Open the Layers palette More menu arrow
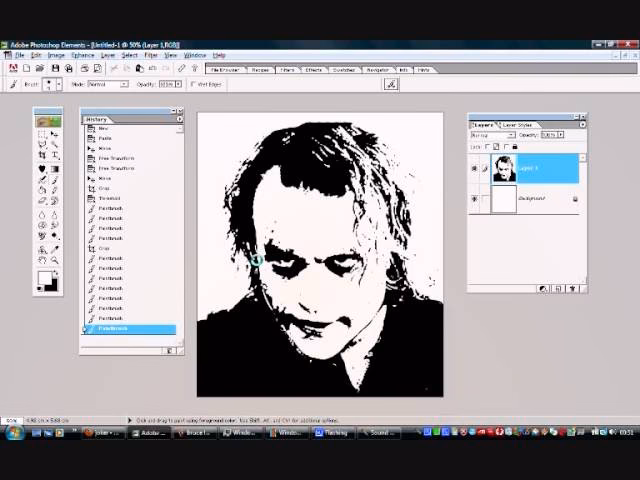This screenshot has height=480, width=640. tap(582, 125)
